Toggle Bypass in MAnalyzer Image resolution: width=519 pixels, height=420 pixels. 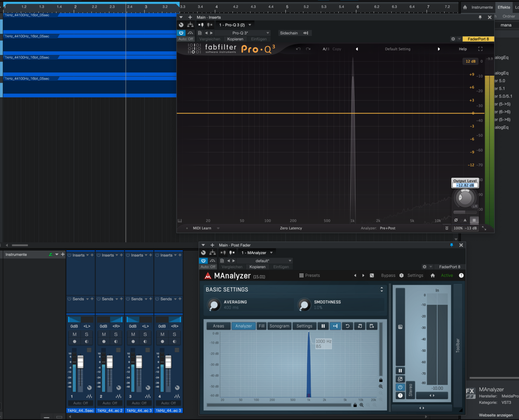pos(388,275)
